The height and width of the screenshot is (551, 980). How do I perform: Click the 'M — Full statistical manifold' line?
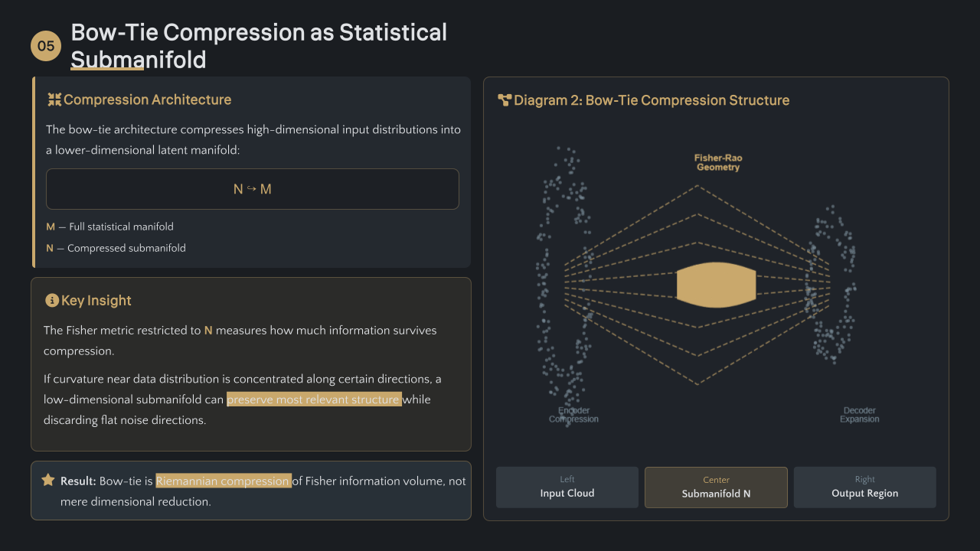pos(110,227)
